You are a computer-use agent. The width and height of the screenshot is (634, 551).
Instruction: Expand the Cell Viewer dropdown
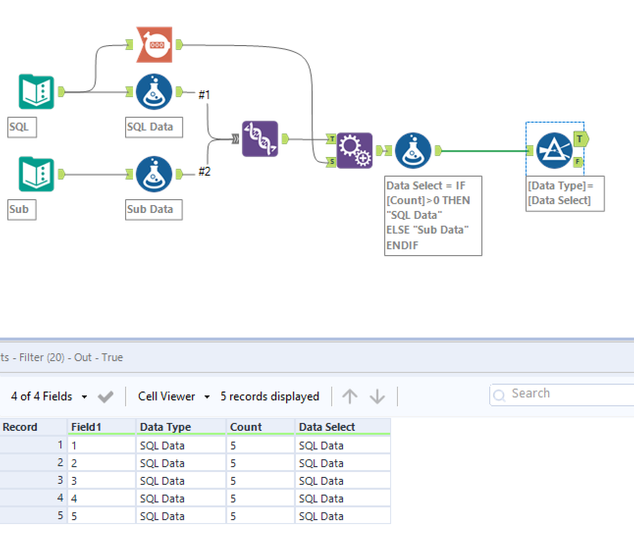pyautogui.click(x=174, y=397)
